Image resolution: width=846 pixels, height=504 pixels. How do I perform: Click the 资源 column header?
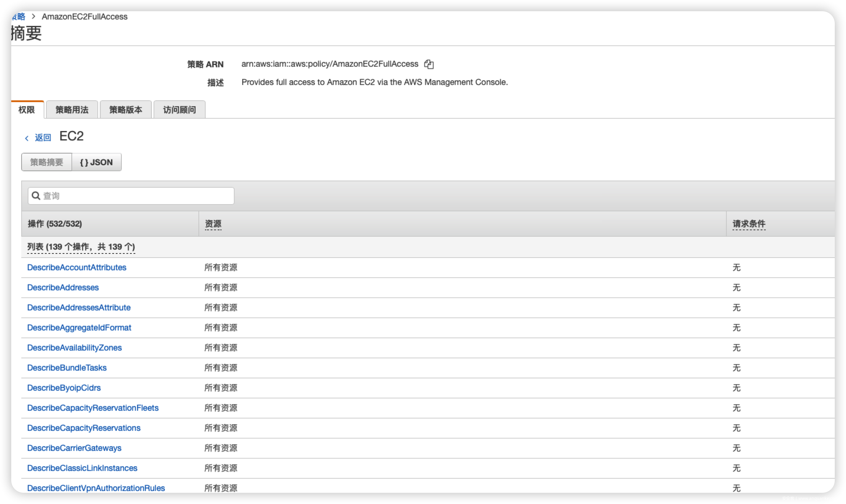click(213, 224)
